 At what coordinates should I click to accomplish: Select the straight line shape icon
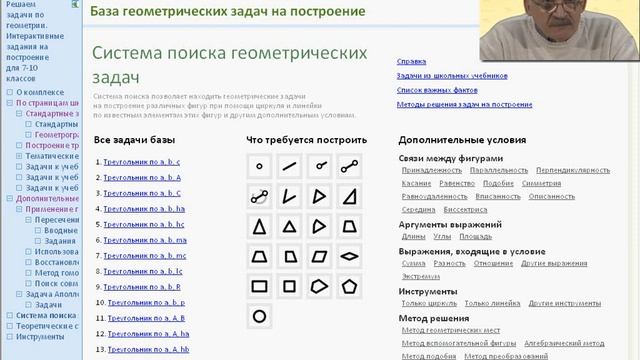pyautogui.click(x=289, y=166)
